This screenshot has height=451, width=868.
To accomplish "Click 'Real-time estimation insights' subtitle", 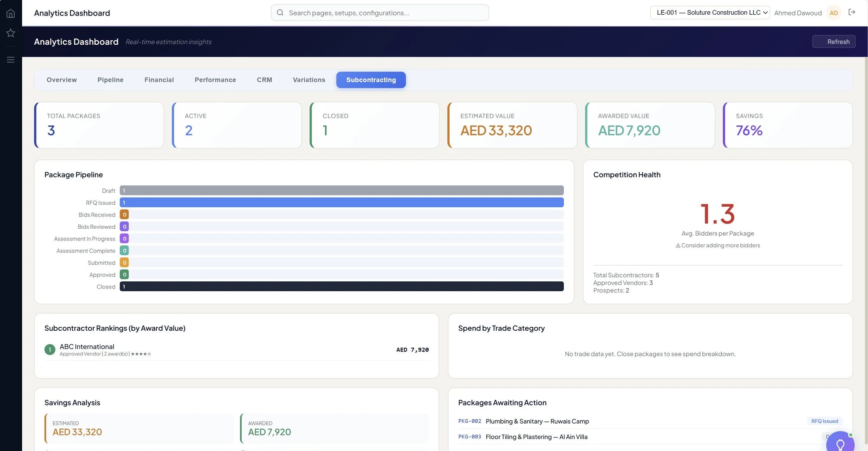I will point(168,42).
